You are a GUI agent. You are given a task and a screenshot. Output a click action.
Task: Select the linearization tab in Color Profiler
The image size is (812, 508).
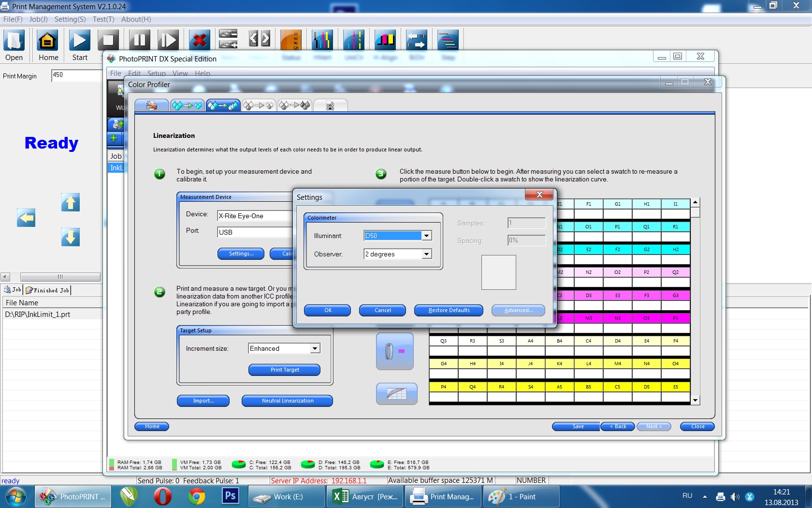pyautogui.click(x=223, y=105)
